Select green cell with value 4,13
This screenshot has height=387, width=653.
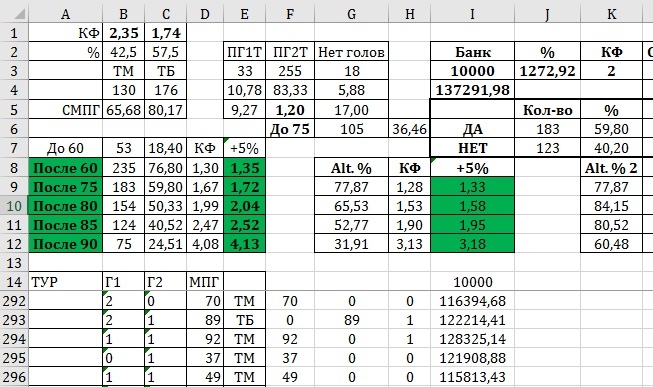point(244,244)
